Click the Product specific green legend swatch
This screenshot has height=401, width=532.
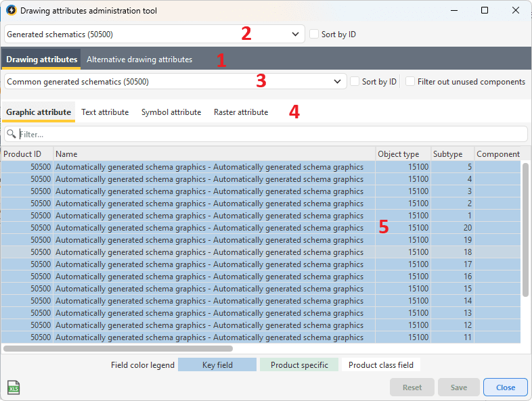[x=299, y=365]
